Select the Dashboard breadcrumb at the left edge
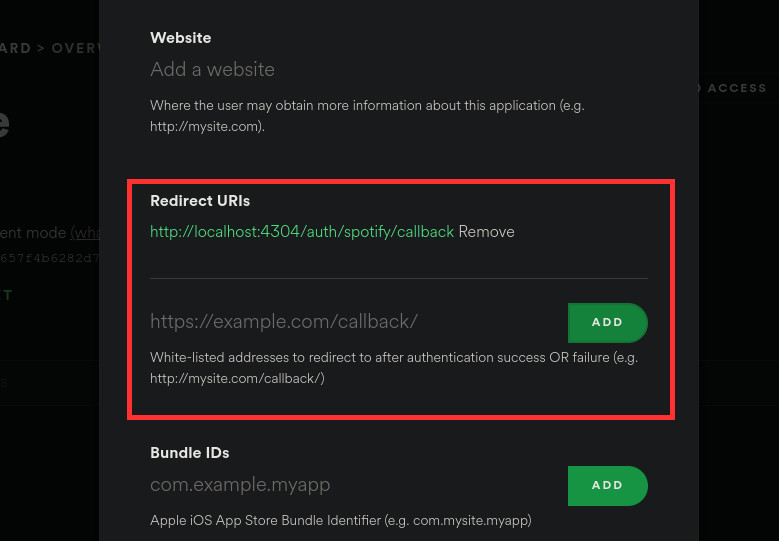Image resolution: width=779 pixels, height=541 pixels. click(14, 48)
